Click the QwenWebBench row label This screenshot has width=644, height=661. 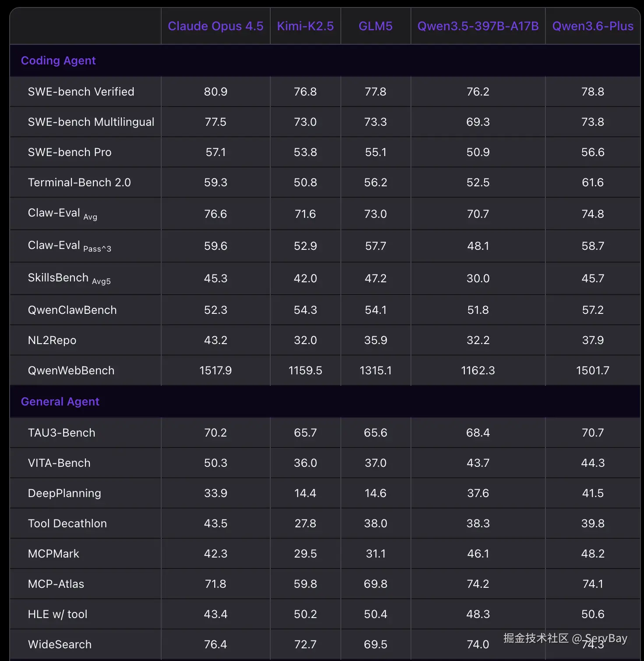[x=71, y=370]
